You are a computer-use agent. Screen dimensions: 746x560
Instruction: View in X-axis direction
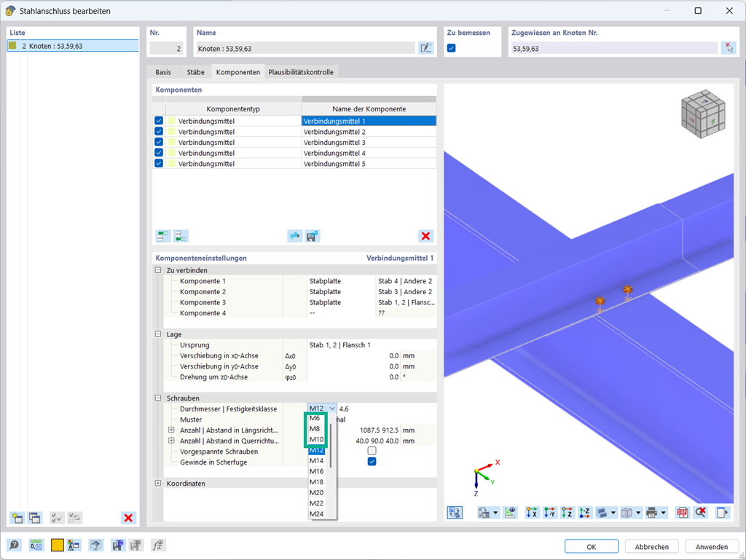pyautogui.click(x=532, y=513)
